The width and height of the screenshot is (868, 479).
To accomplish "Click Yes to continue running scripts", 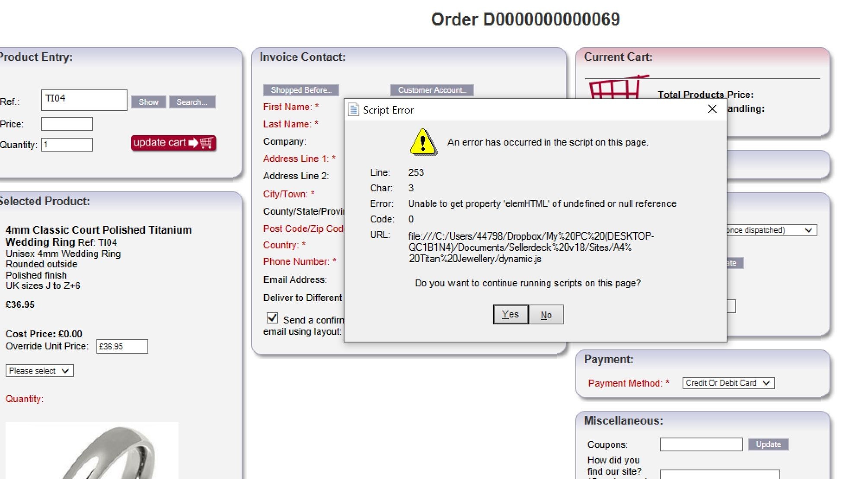I will (510, 314).
